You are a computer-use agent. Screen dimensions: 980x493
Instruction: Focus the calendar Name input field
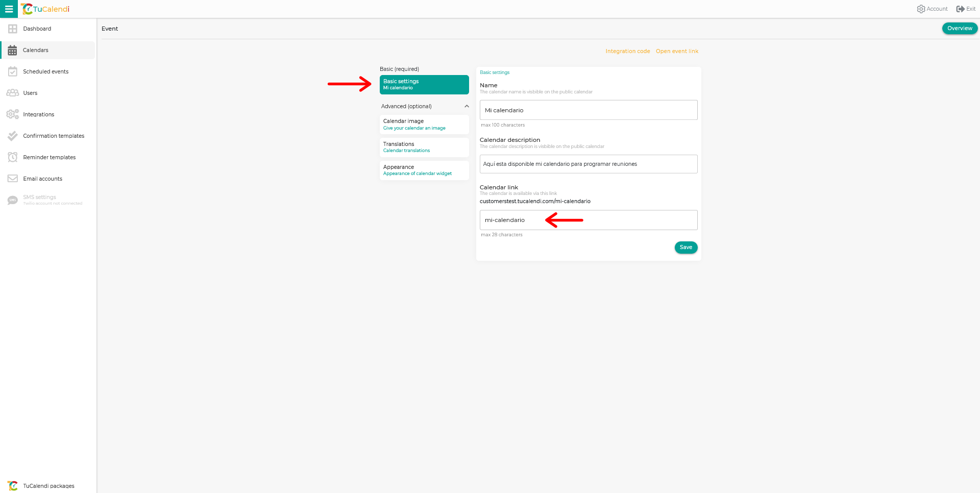point(589,110)
